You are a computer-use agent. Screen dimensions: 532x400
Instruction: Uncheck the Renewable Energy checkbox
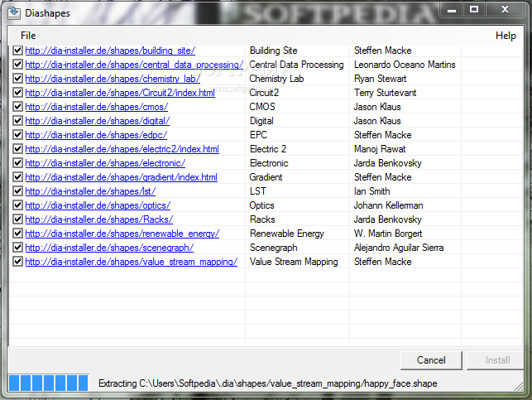(17, 234)
